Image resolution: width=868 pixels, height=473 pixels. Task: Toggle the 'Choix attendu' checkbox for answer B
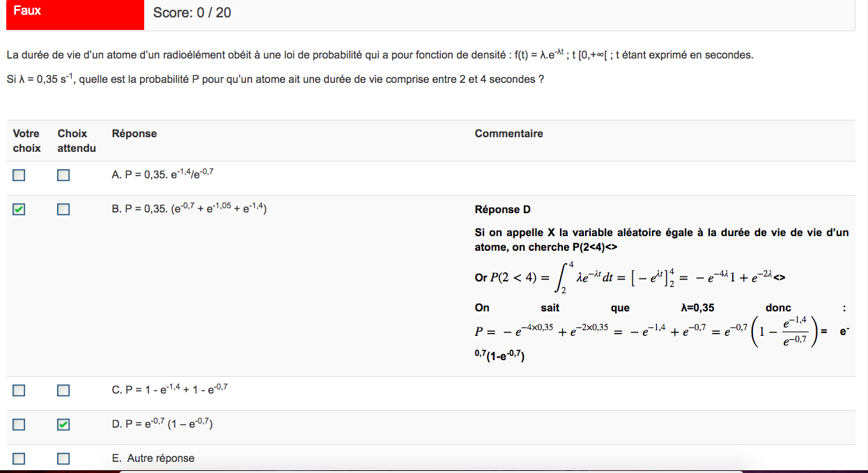pyautogui.click(x=63, y=209)
